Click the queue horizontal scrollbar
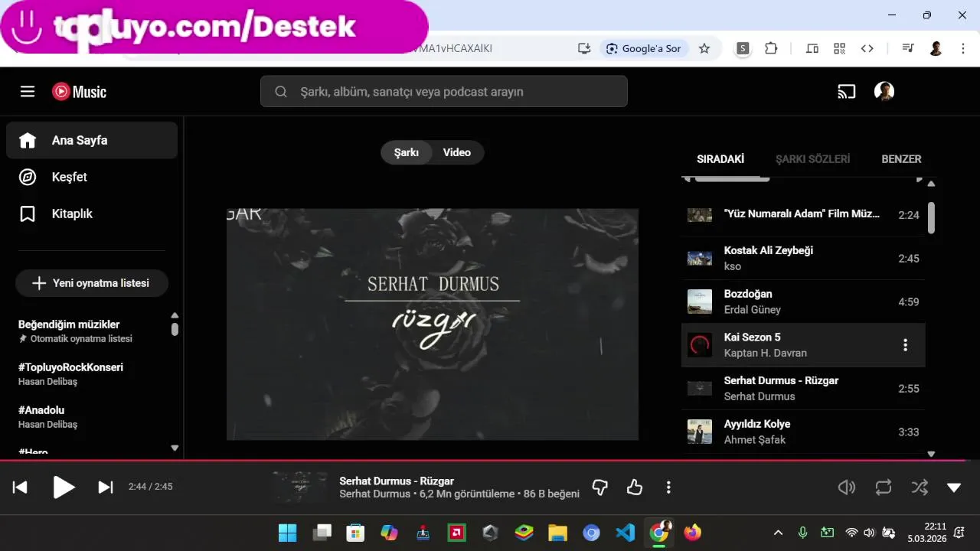980x551 pixels. (x=731, y=179)
